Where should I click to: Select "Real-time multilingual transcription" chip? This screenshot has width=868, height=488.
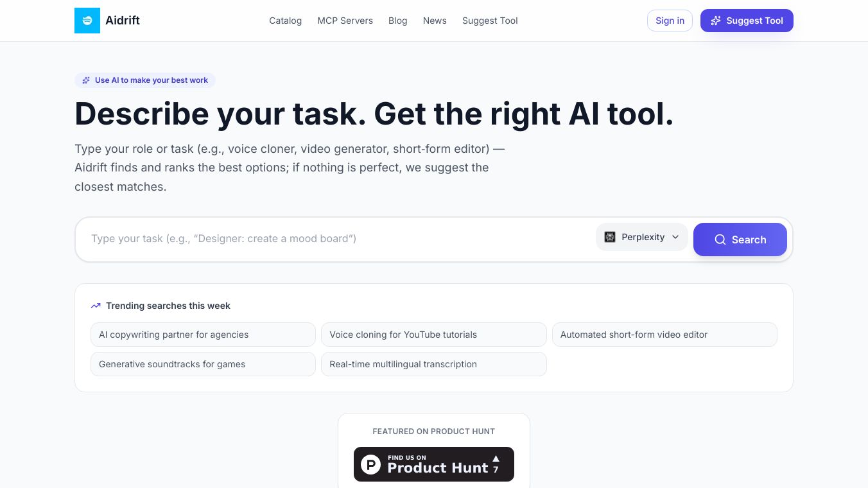click(x=433, y=364)
